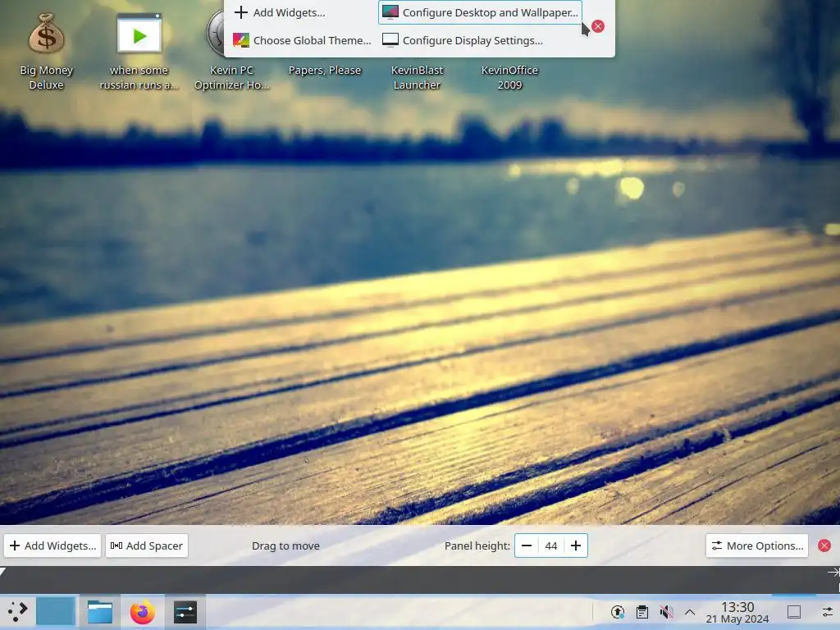Screen dimensions: 840x630
Task: Select the Papers, Please desktop label
Action: 325,71
